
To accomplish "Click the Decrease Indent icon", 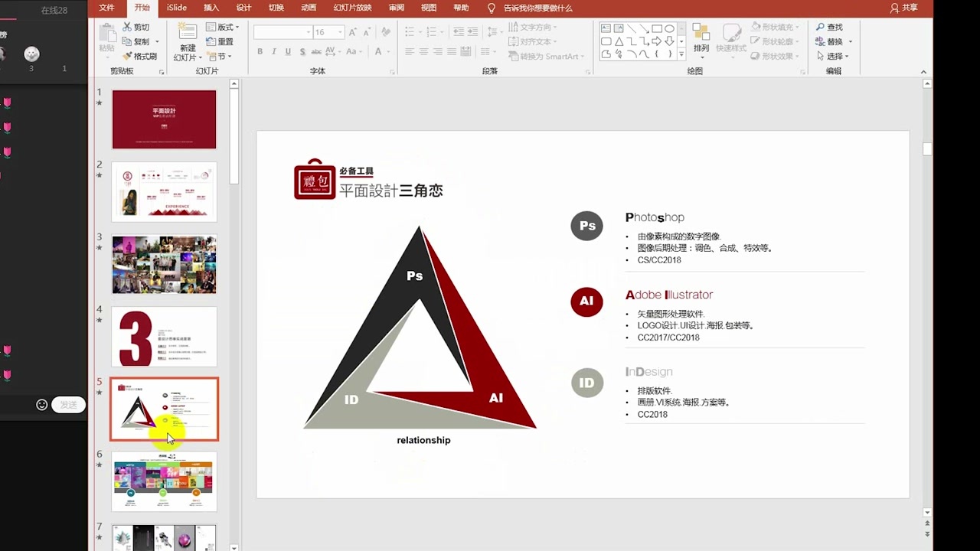I will (x=459, y=32).
